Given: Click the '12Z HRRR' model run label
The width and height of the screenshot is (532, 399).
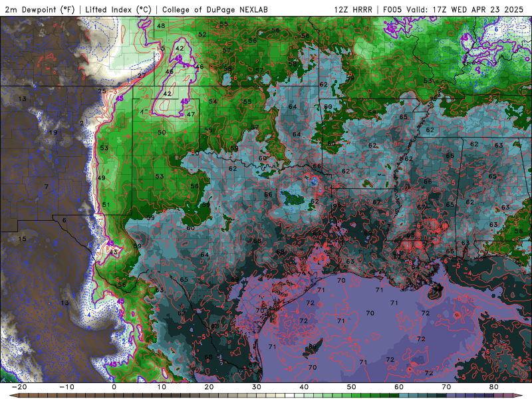Looking at the screenshot, I should pyautogui.click(x=353, y=9).
